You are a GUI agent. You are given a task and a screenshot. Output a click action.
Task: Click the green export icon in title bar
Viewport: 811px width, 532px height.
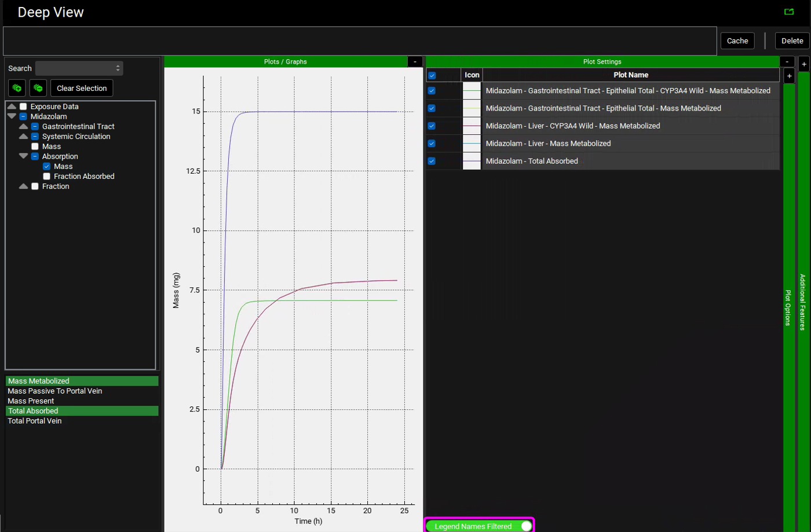788,12
